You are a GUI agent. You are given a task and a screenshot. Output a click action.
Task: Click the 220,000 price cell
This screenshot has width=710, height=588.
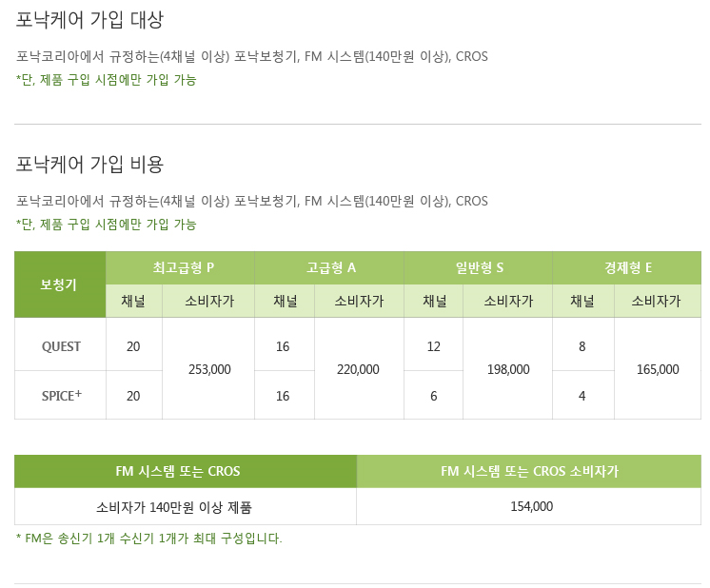tap(359, 369)
